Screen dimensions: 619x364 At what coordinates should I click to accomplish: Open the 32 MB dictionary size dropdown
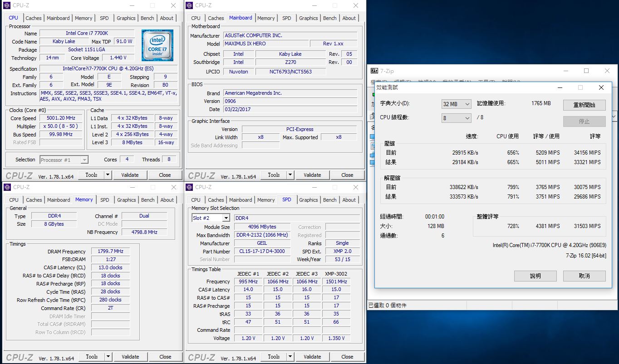(x=457, y=104)
